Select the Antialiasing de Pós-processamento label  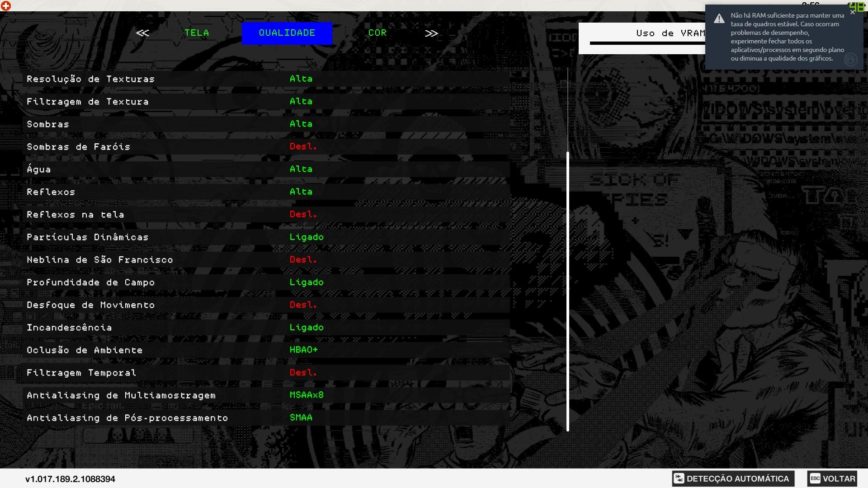point(127,418)
